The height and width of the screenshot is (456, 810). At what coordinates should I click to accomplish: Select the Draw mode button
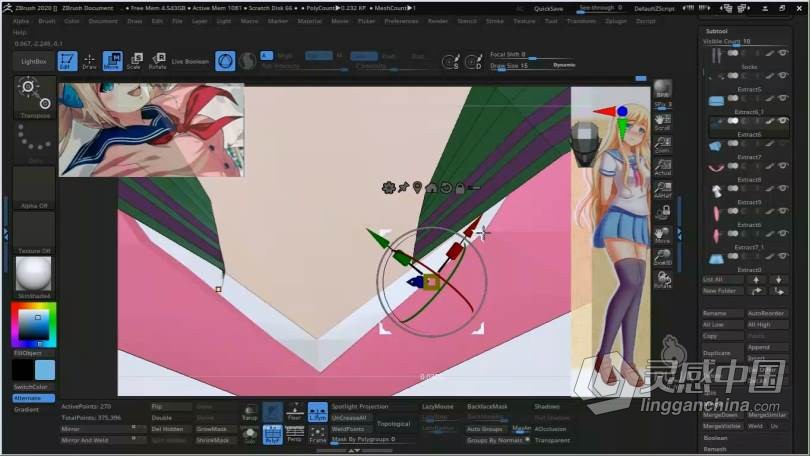point(89,61)
